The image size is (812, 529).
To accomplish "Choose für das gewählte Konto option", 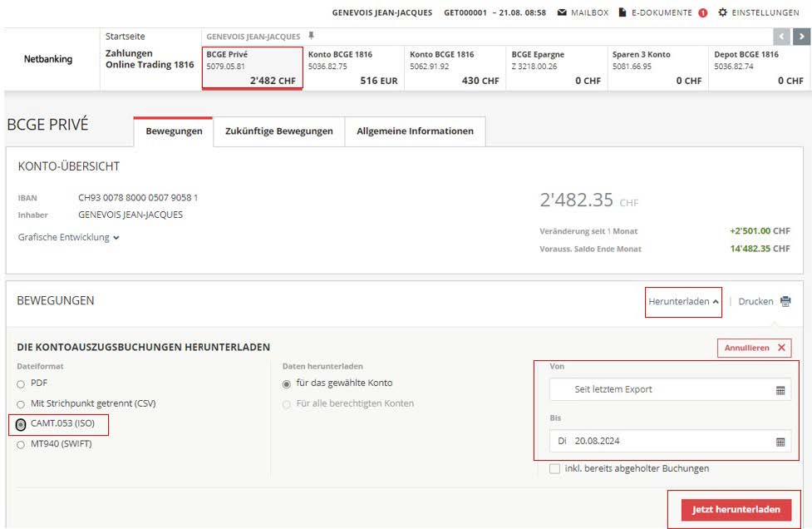I will tap(287, 384).
